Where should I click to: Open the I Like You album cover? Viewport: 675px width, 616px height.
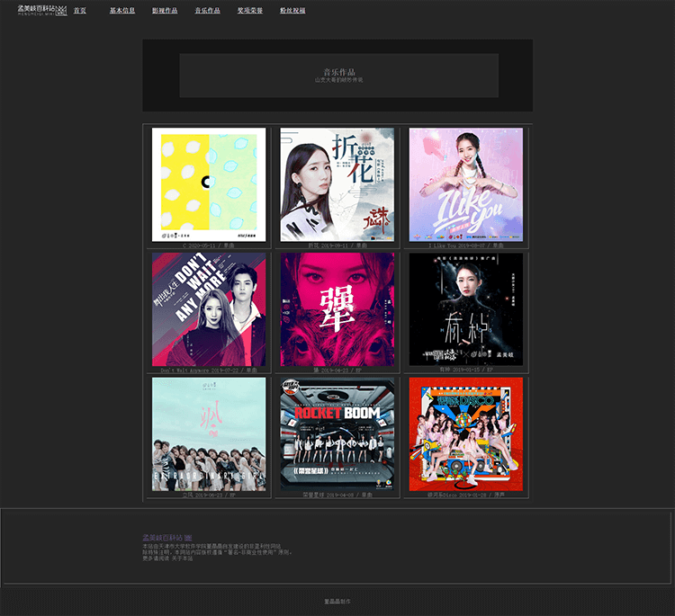tap(466, 184)
